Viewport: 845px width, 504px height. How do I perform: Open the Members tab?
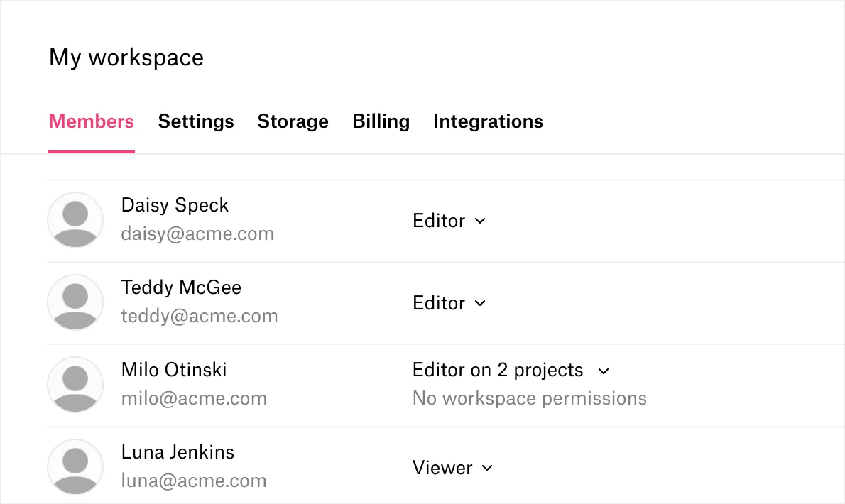92,121
